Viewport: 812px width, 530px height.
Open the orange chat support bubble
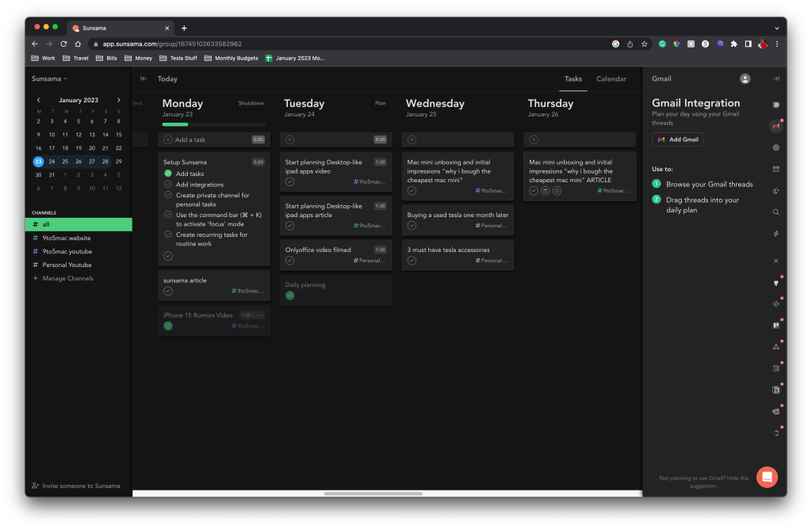coord(766,477)
